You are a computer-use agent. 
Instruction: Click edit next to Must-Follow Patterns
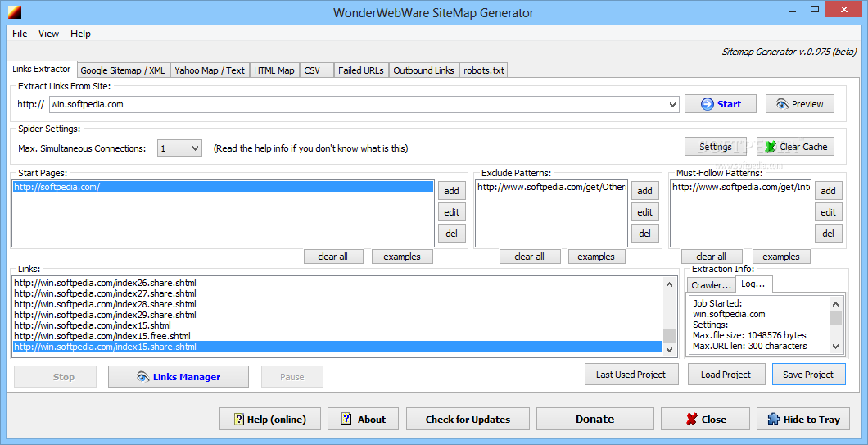pos(828,212)
